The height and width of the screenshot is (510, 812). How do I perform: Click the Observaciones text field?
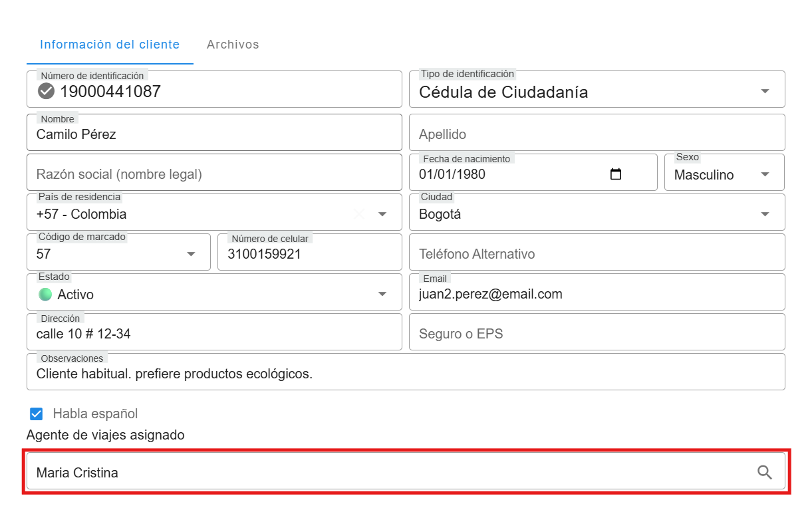point(406,374)
